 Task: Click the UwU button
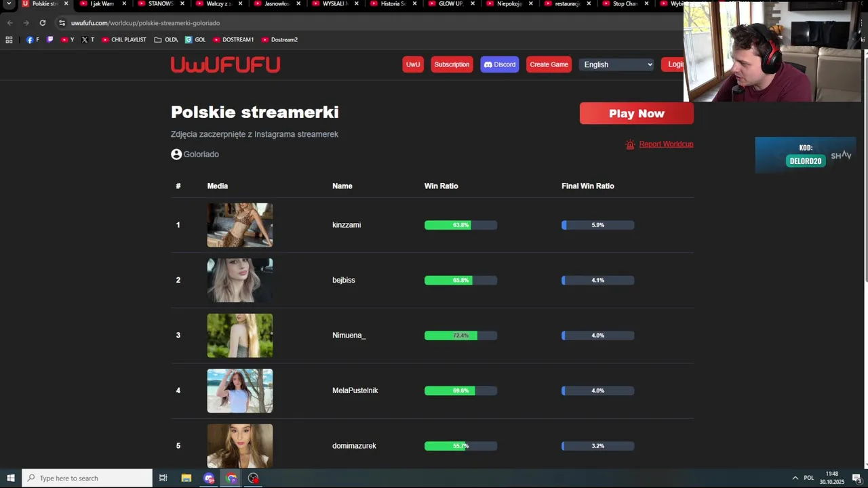click(413, 64)
